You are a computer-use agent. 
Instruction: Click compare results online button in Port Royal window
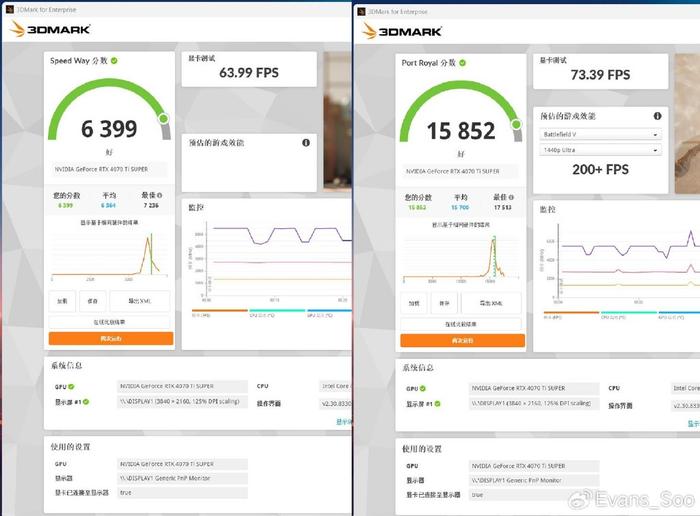pyautogui.click(x=461, y=324)
